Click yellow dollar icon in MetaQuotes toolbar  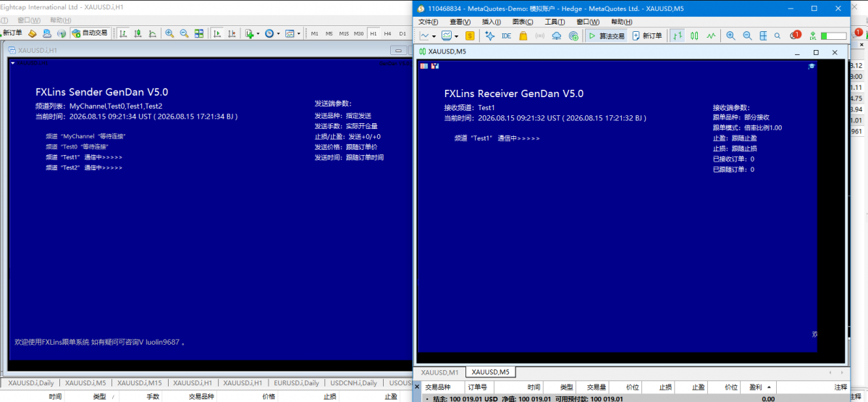(x=470, y=35)
